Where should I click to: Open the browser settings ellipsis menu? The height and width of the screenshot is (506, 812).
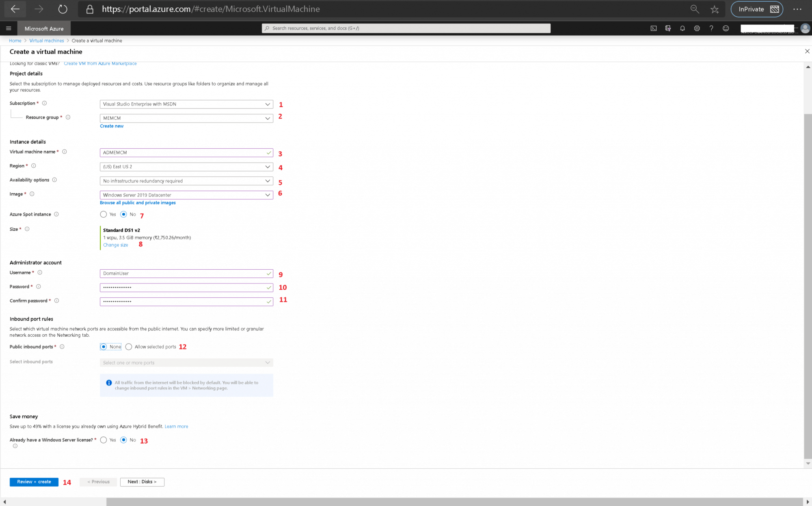[x=797, y=9]
